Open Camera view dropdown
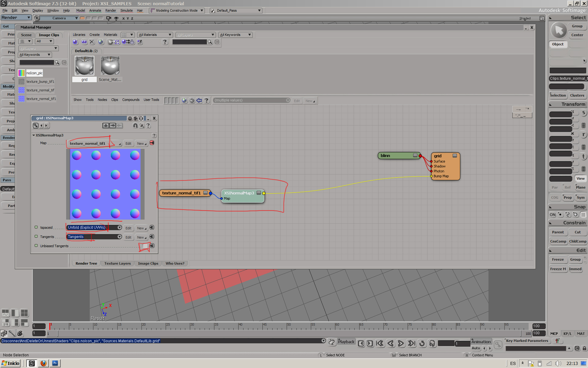Image resolution: width=588 pixels, height=368 pixels. 60,18
